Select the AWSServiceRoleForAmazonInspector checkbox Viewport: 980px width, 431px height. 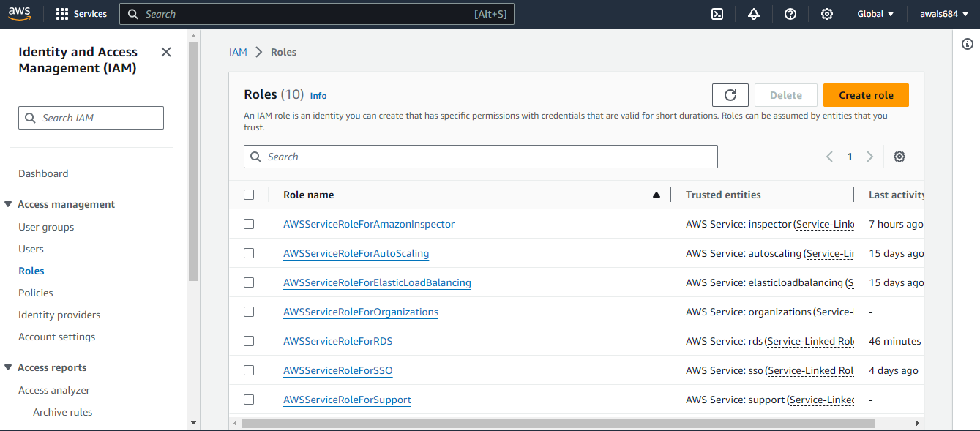click(249, 224)
